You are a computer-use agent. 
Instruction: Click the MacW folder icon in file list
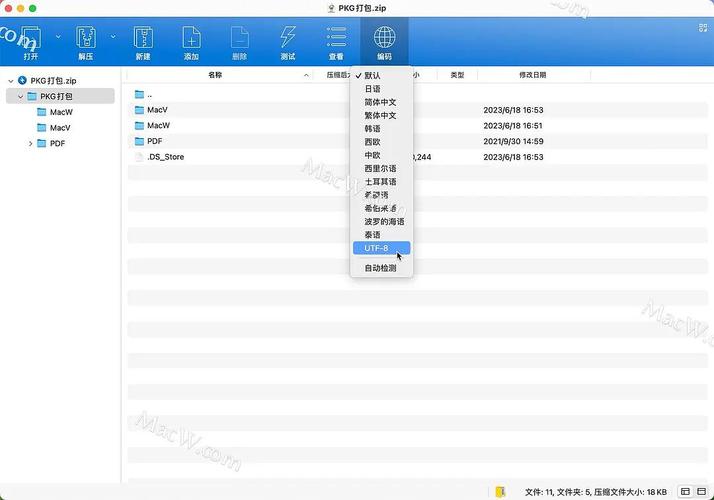coord(139,126)
